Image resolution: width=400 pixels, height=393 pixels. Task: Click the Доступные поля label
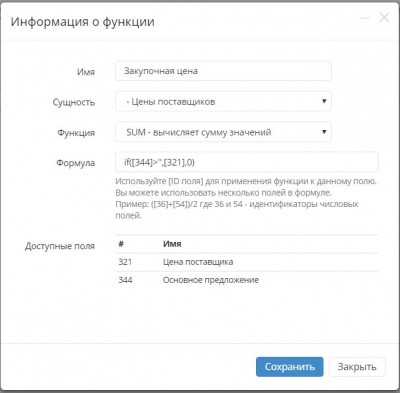point(60,246)
